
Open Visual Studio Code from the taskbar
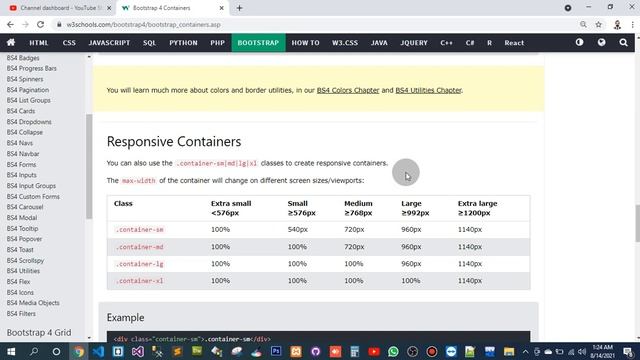[x=98, y=351]
